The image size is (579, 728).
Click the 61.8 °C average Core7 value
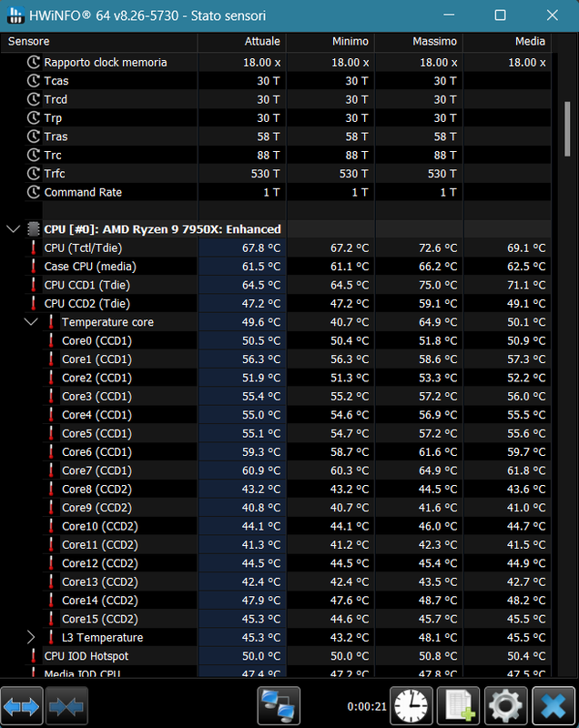[x=526, y=470]
